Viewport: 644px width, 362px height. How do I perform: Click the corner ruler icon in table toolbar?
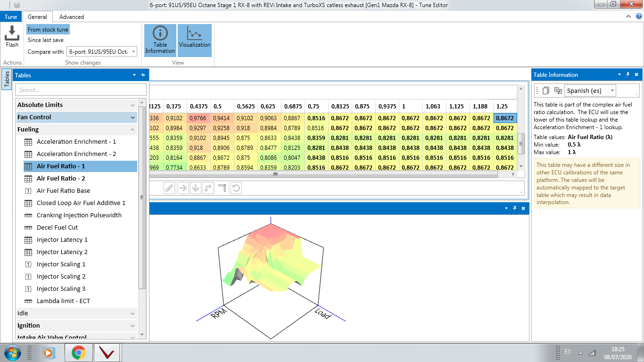[x=223, y=189]
